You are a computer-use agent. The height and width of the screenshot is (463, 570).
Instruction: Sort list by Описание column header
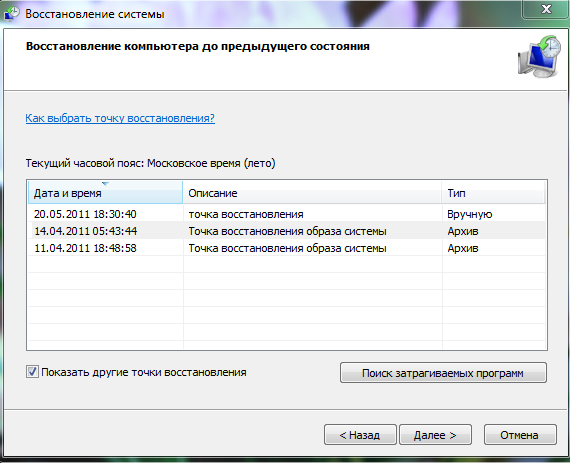coord(312,193)
